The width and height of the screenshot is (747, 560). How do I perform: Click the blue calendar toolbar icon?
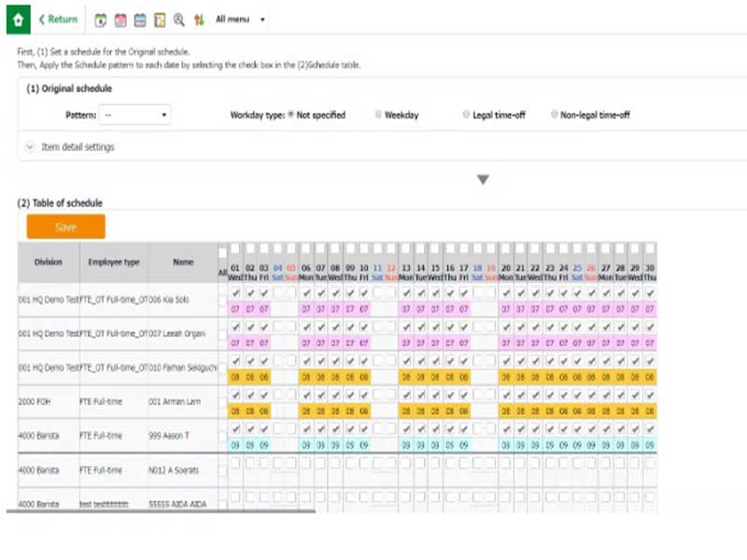(x=140, y=20)
